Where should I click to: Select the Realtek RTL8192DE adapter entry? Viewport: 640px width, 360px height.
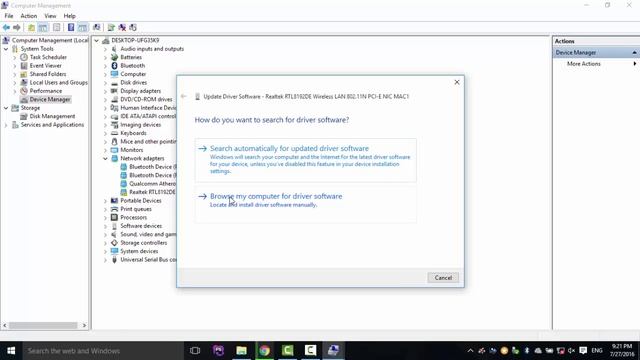pos(152,192)
